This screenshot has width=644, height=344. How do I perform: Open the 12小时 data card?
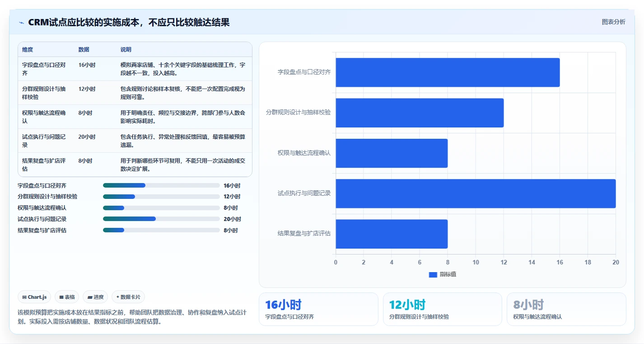click(x=443, y=309)
